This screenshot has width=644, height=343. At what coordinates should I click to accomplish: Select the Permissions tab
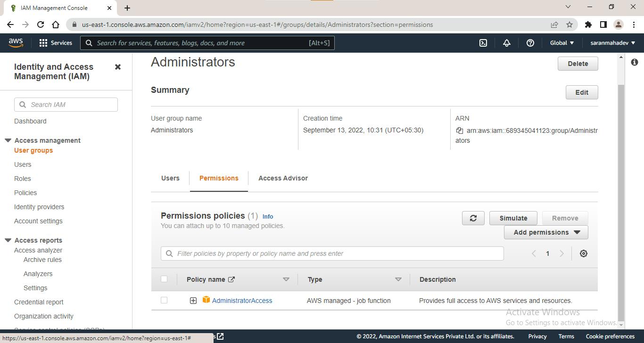tap(219, 178)
